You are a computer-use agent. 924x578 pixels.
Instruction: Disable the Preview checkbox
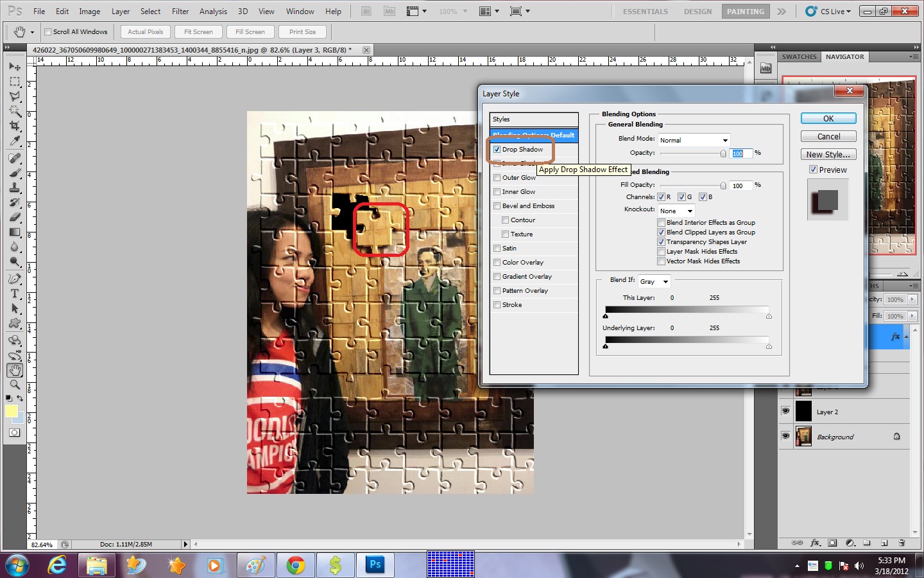[x=814, y=169]
